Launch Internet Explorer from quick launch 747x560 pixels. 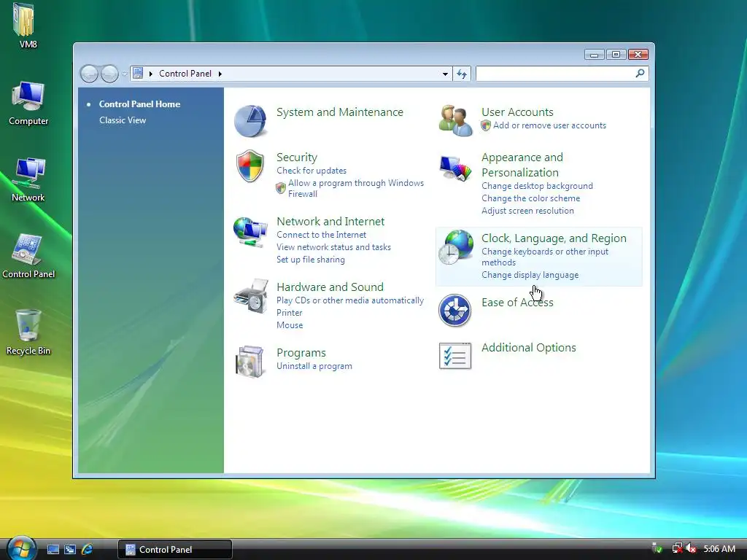pyautogui.click(x=88, y=550)
